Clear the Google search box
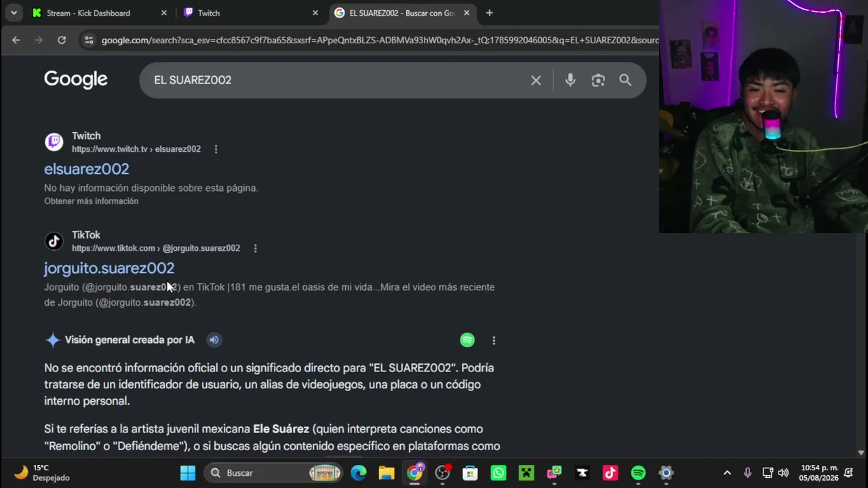 tap(536, 80)
